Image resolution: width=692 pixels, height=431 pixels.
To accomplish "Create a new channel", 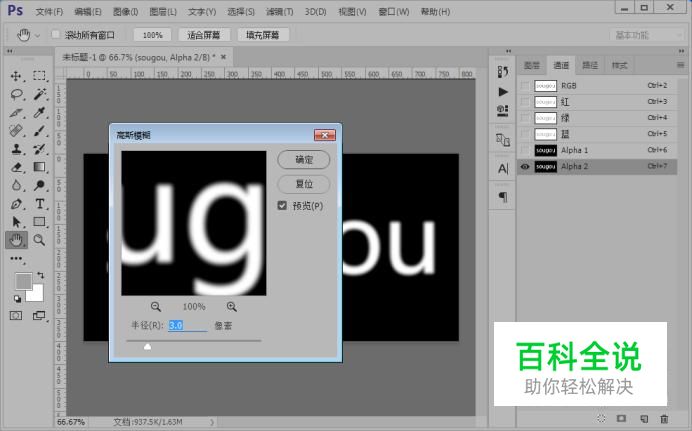I will click(x=644, y=418).
